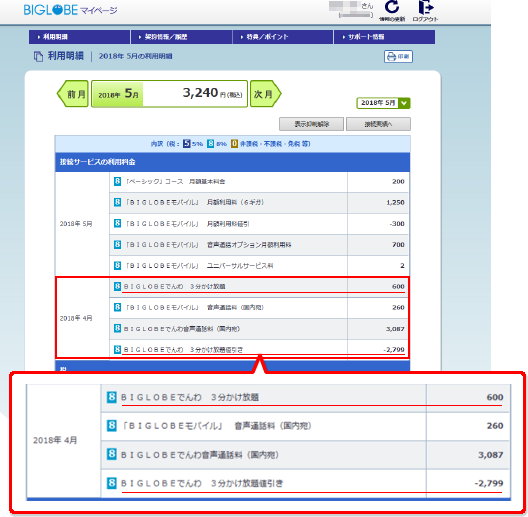Click the 8 icon on the -300 discount row
Viewport: 528px width, 517px height.
tap(117, 223)
